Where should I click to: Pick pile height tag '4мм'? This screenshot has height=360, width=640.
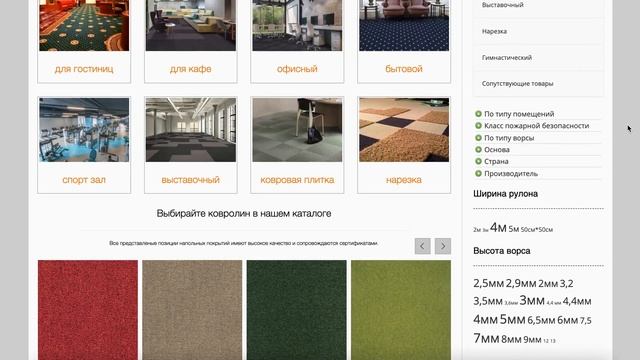[x=485, y=319]
